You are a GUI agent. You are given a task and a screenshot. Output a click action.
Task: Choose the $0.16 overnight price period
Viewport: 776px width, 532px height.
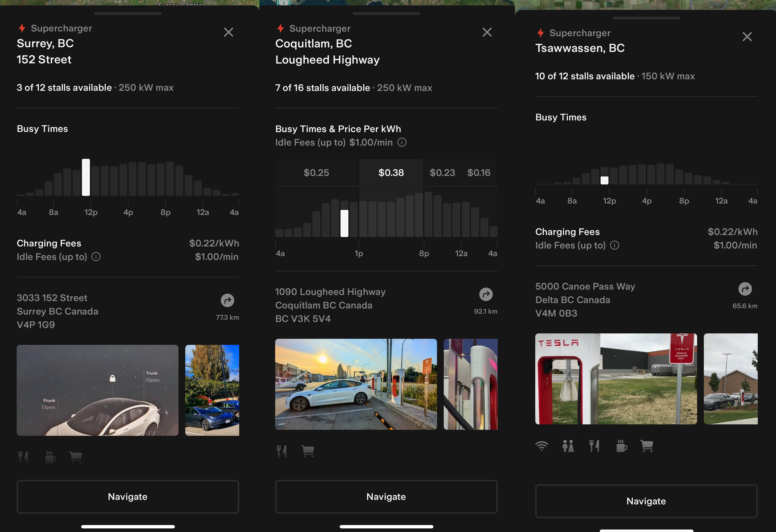pyautogui.click(x=479, y=173)
